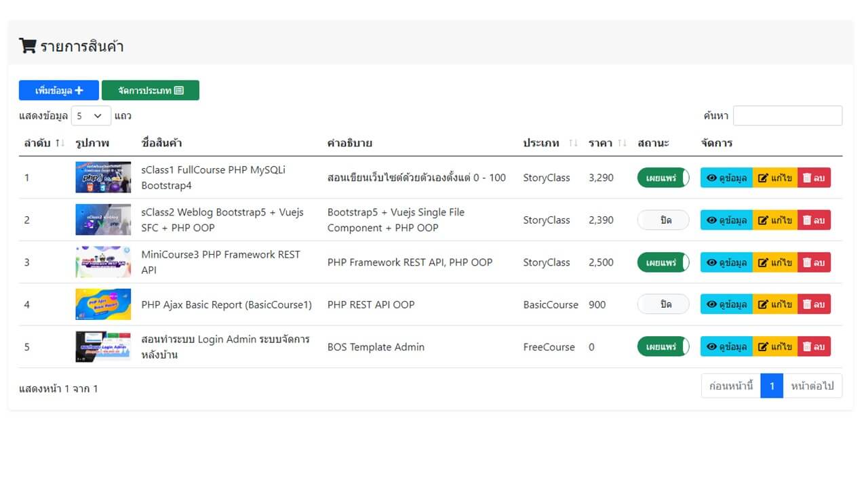The width and height of the screenshot is (868, 488).
Task: Go to previous page with ก่อนหน้านี้
Action: coord(731,386)
